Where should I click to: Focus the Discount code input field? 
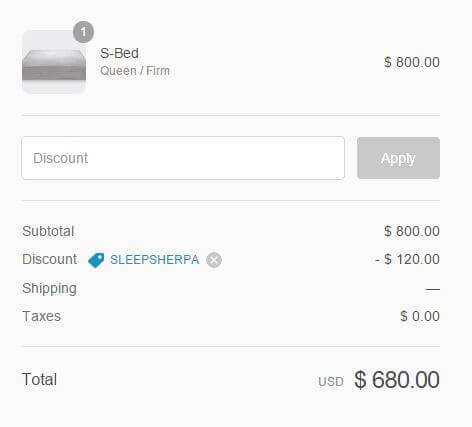point(183,158)
